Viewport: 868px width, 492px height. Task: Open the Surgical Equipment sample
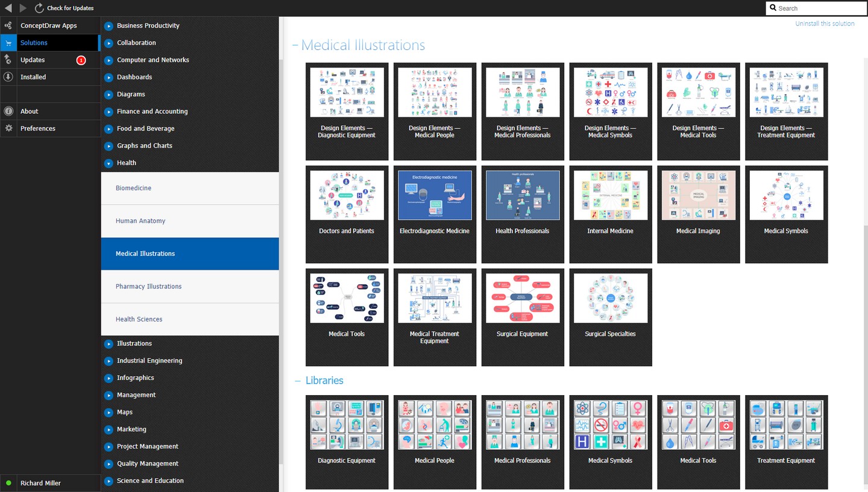point(523,317)
